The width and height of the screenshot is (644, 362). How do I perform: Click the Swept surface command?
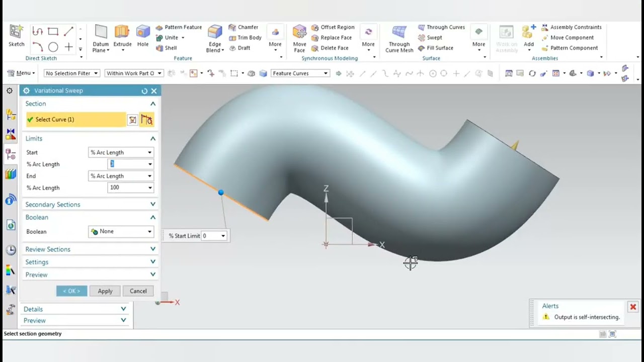point(430,38)
